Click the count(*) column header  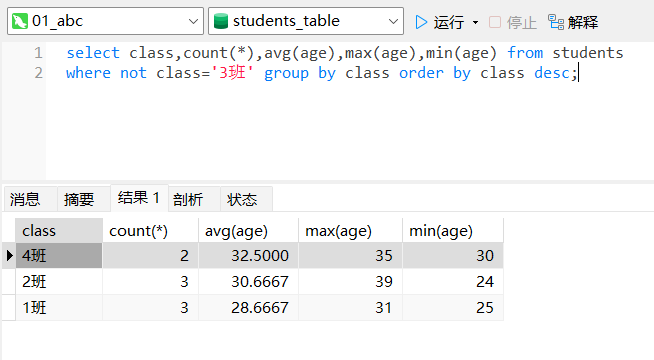point(150,230)
